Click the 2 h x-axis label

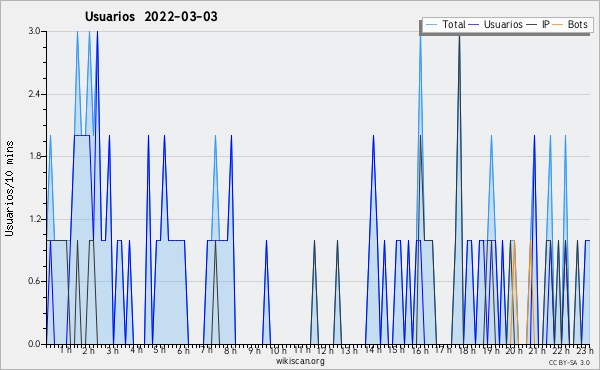89,351
